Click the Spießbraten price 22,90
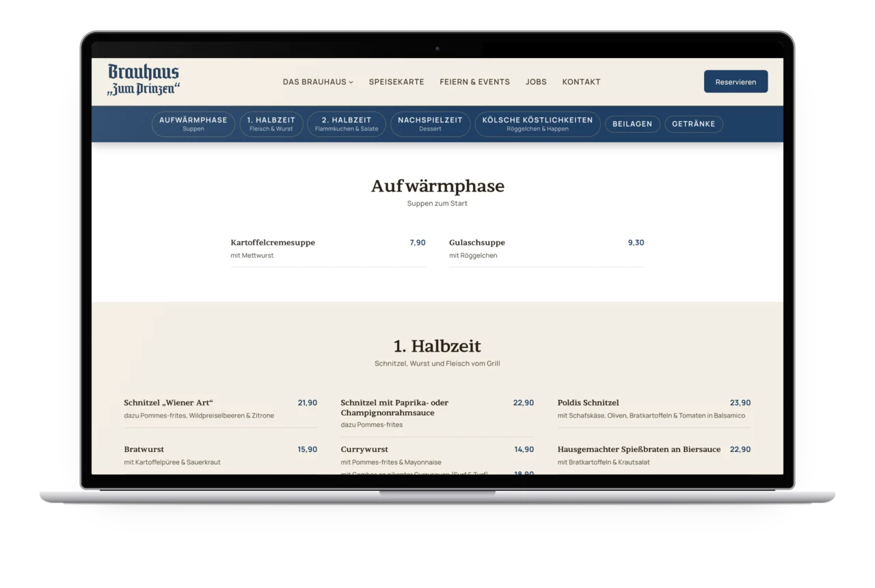The image size is (875, 588). point(740,449)
